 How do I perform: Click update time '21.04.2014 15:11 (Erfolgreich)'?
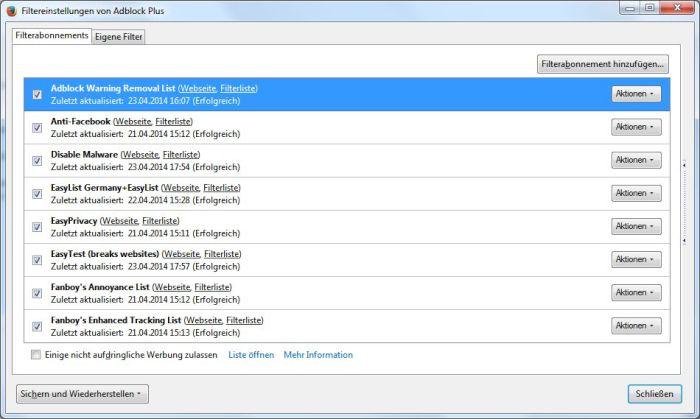click(184, 233)
